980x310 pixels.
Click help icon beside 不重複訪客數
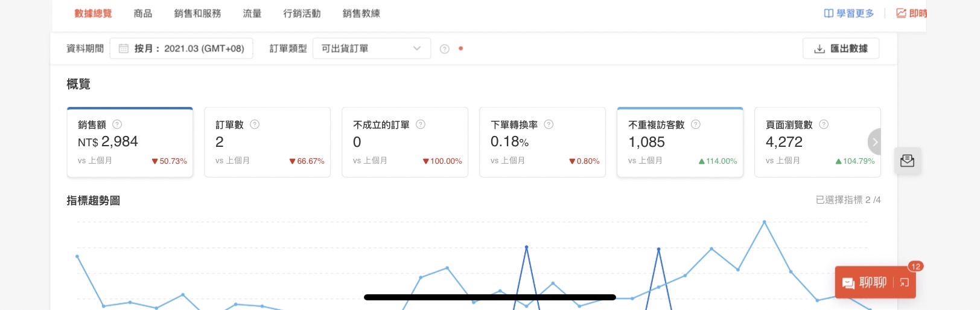[696, 124]
